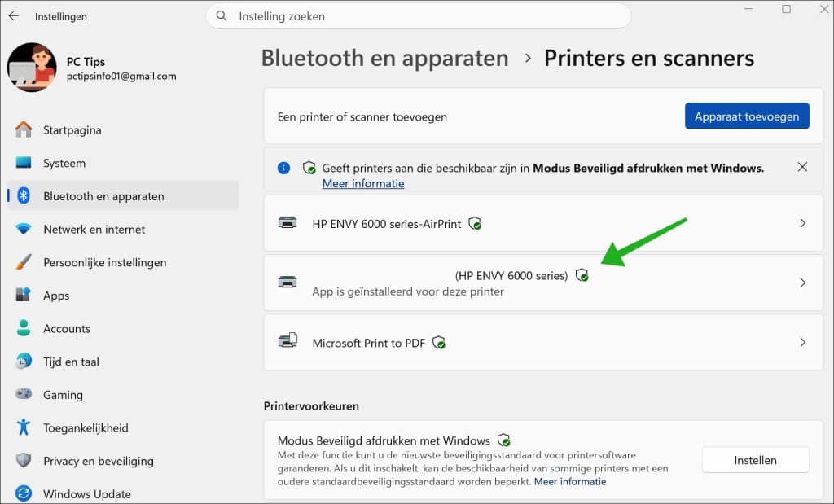Click the back arrow in Instellingen
This screenshot has width=834, height=504.
click(x=13, y=16)
